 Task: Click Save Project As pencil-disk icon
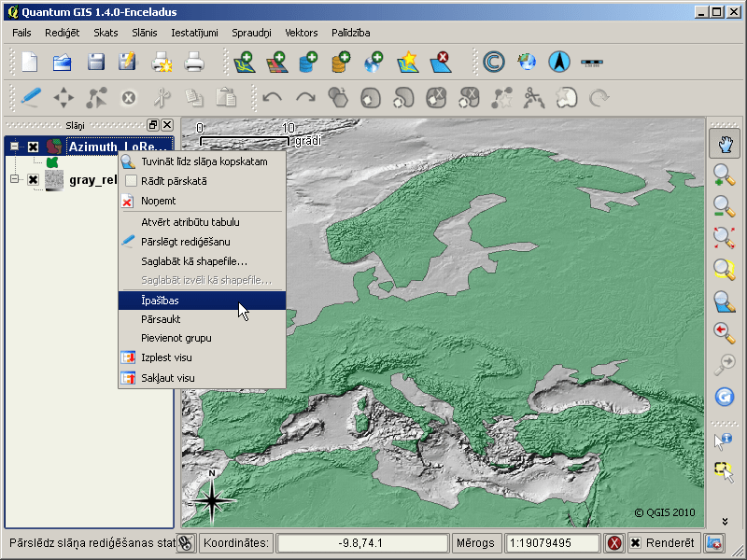coord(127,63)
